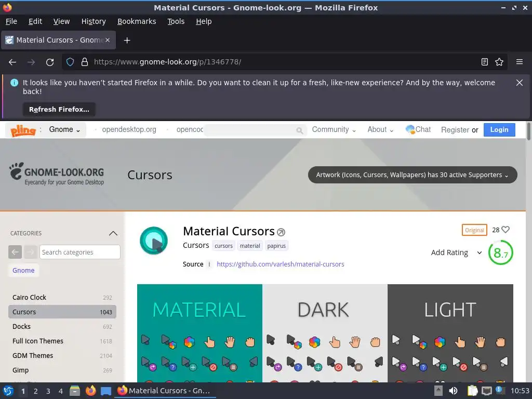The width and height of the screenshot is (532, 399).
Task: Click the Material Cursors round product logo
Action: tap(154, 241)
